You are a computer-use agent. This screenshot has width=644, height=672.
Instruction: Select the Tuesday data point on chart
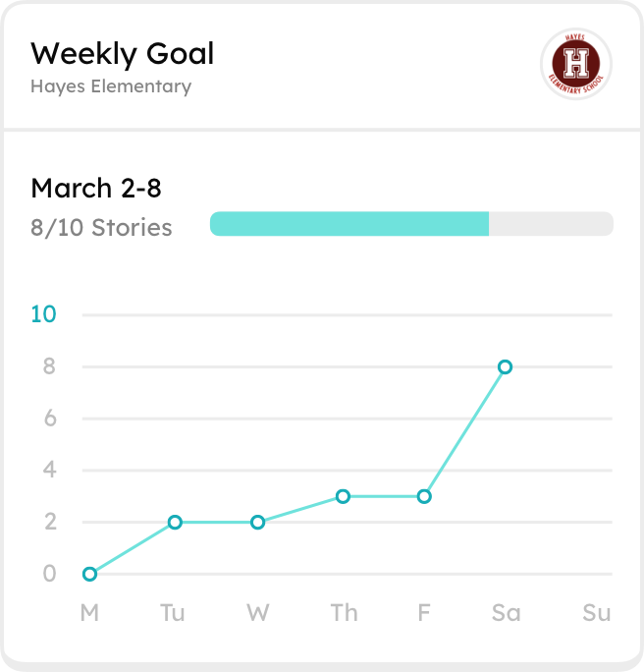(175, 522)
